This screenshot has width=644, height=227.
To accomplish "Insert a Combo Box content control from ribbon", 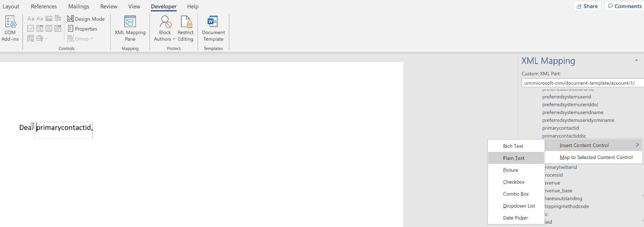I will pos(40,28).
